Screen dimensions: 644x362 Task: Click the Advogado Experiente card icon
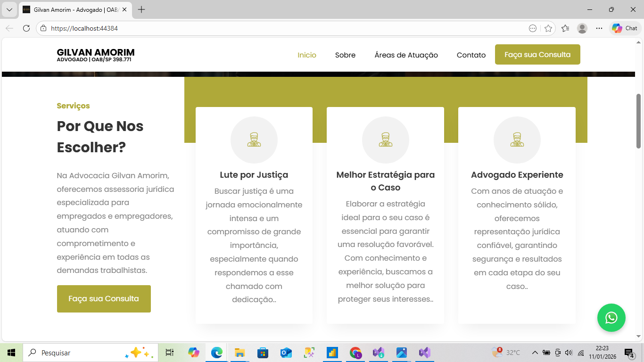click(x=517, y=140)
